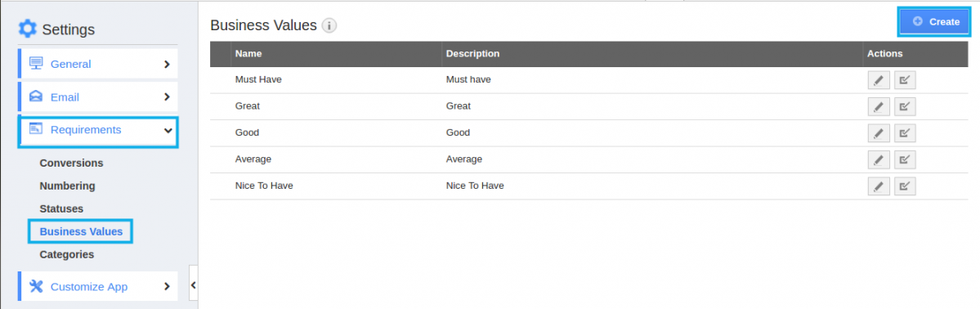Toggle the checkmark status button for Nice To Have
980x309 pixels.
(x=904, y=186)
